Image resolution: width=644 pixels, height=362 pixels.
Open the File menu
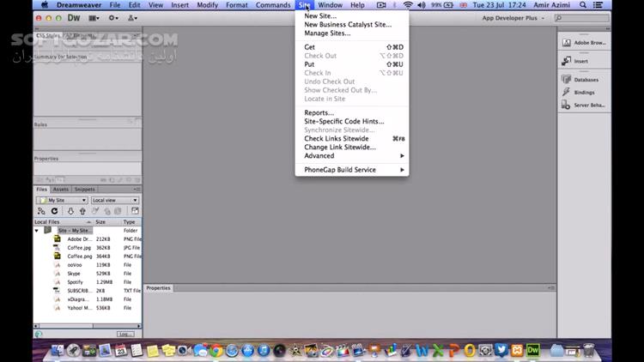coord(115,5)
